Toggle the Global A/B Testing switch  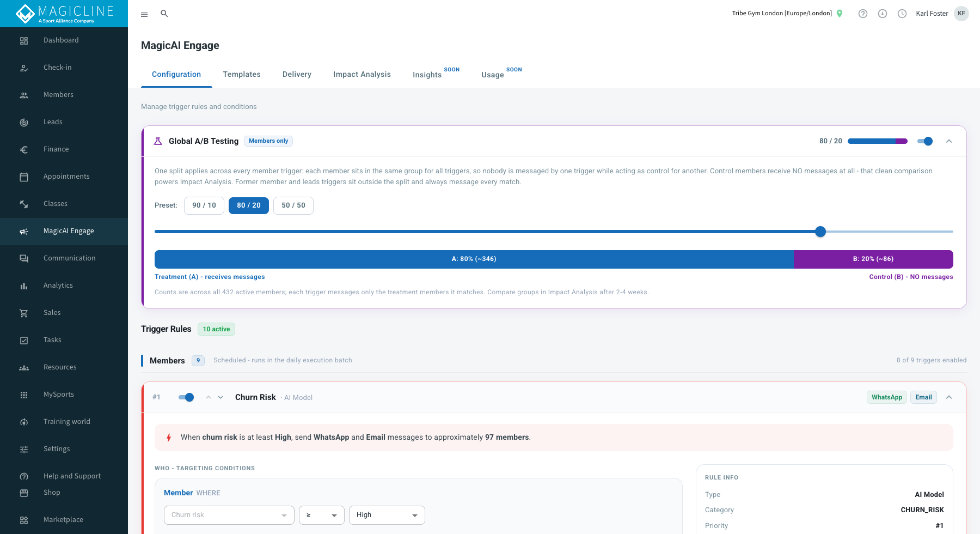click(925, 141)
